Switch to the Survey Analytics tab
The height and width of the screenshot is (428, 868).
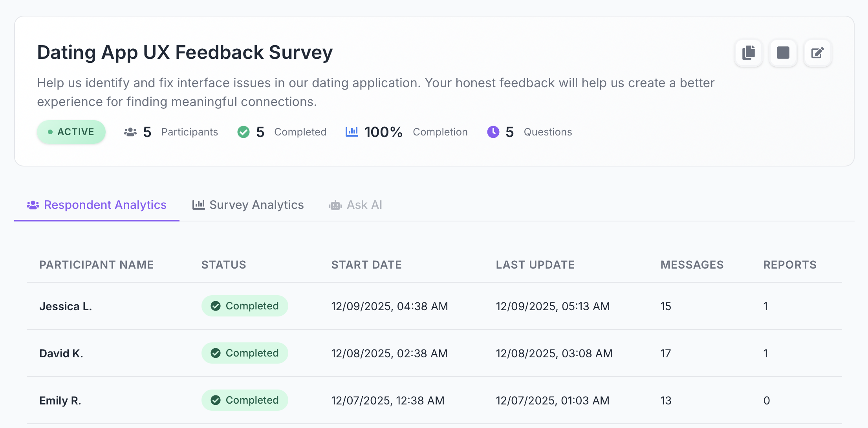[x=256, y=205]
